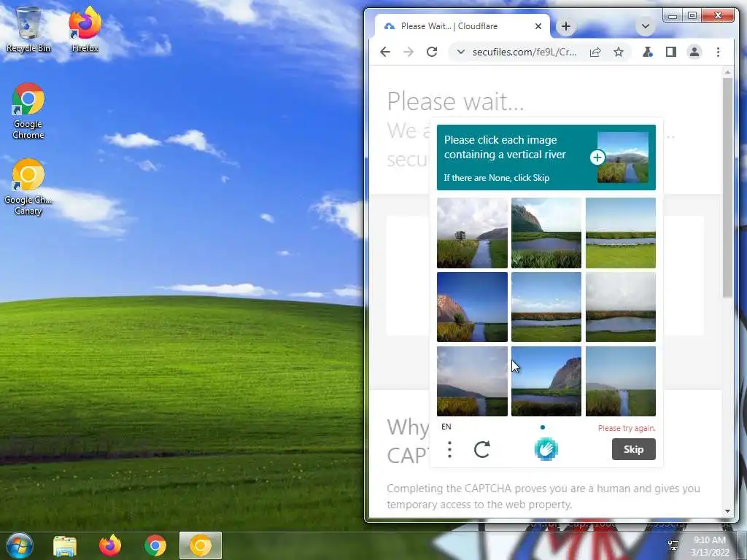Select the bottom-left captcha image
This screenshot has width=747, height=560.
[x=472, y=381]
